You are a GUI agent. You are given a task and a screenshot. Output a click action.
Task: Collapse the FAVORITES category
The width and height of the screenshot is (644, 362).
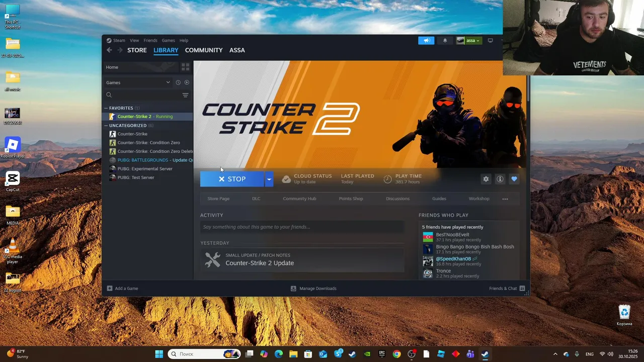(106, 108)
